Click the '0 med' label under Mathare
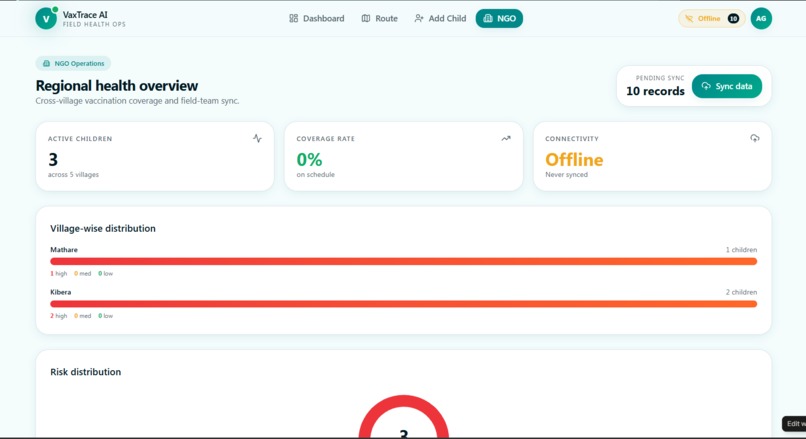This screenshot has width=806, height=439. pyautogui.click(x=82, y=273)
